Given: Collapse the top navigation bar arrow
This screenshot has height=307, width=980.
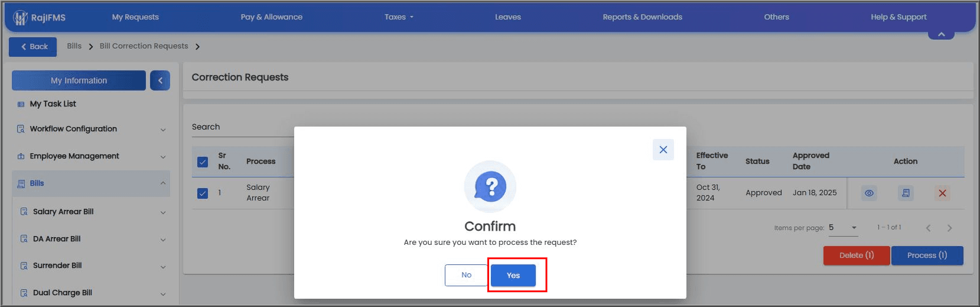Looking at the screenshot, I should 941,34.
